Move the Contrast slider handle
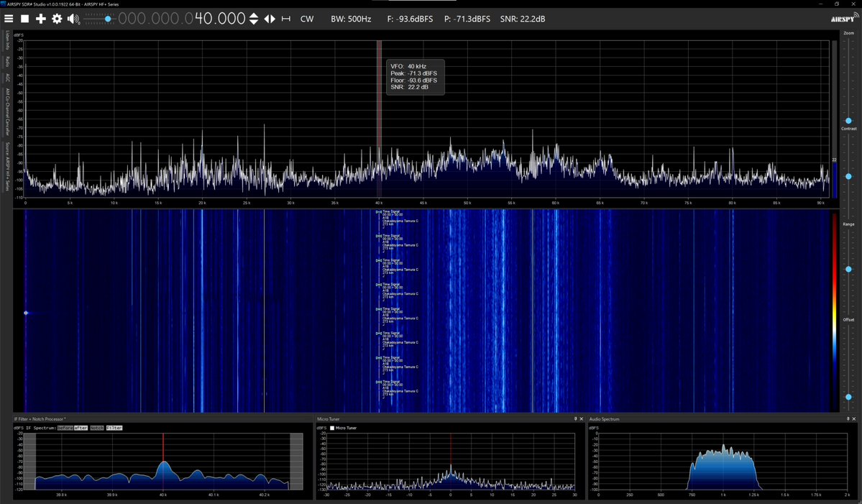 pos(848,176)
